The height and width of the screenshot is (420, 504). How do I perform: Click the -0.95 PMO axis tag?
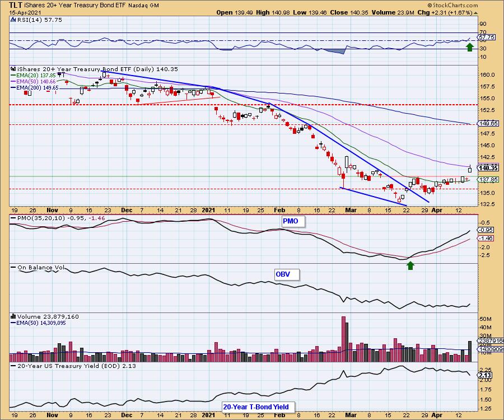pos(486,230)
